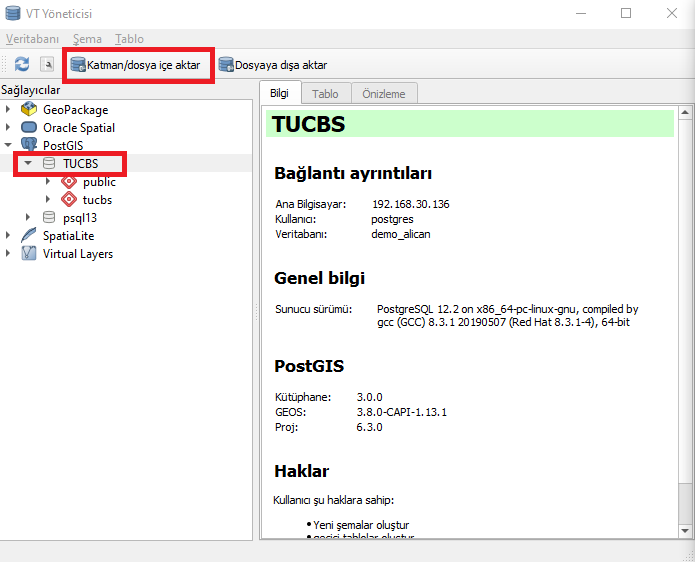Click the Virtual Layers icon
This screenshot has height=562, width=695.
coord(29,254)
